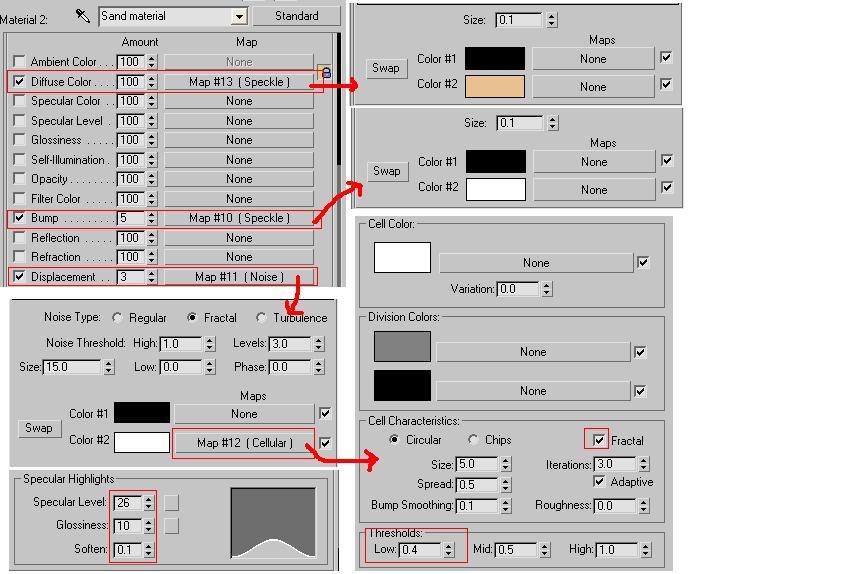The width and height of the screenshot is (852, 574).
Task: Enable the Ambient Color map checkbox
Action: [19, 62]
